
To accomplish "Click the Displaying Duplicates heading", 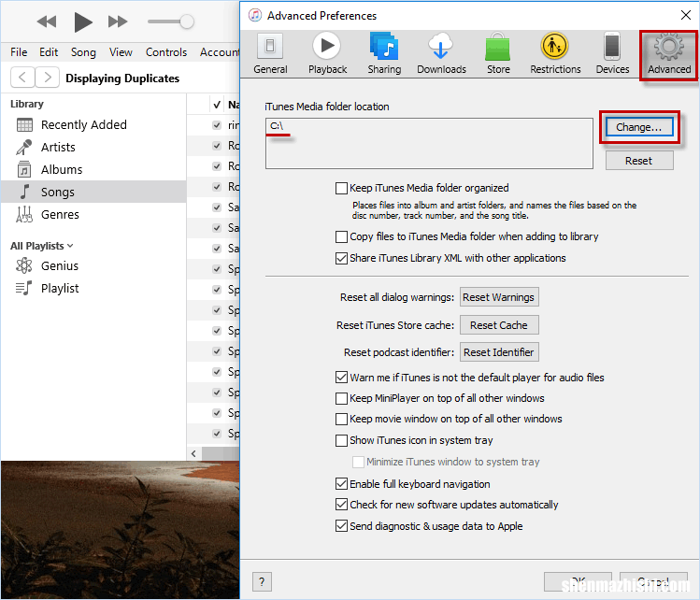I will click(x=122, y=79).
